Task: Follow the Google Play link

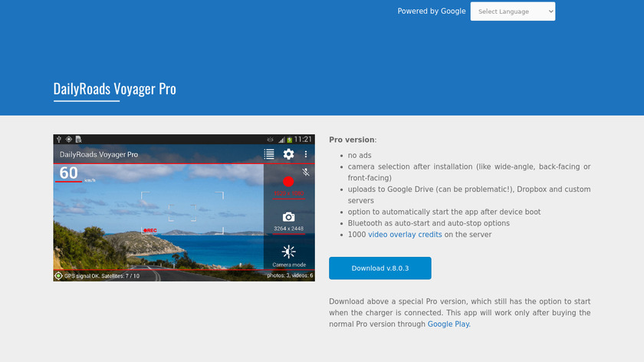Action: click(449, 324)
